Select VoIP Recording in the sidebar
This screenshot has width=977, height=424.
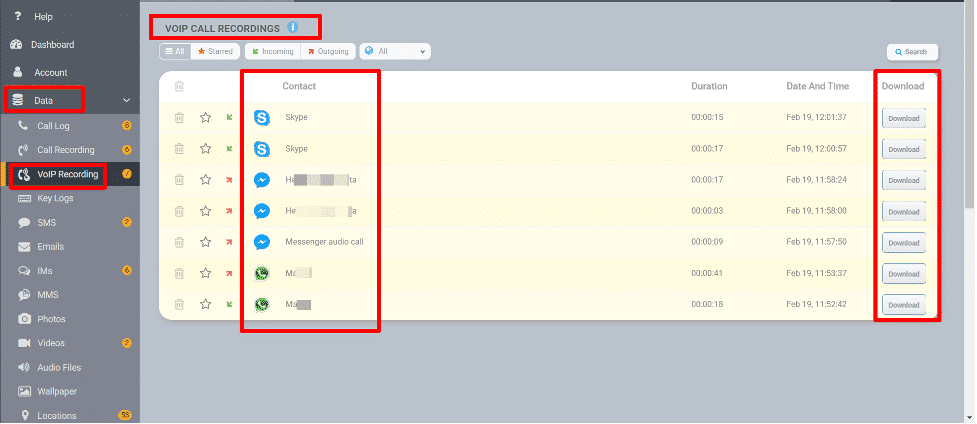tap(70, 174)
